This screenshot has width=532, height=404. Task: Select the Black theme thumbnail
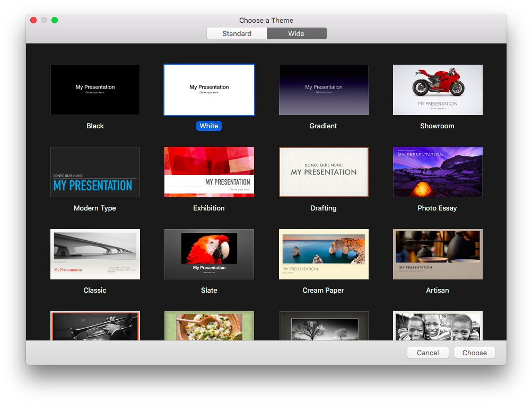click(x=95, y=90)
